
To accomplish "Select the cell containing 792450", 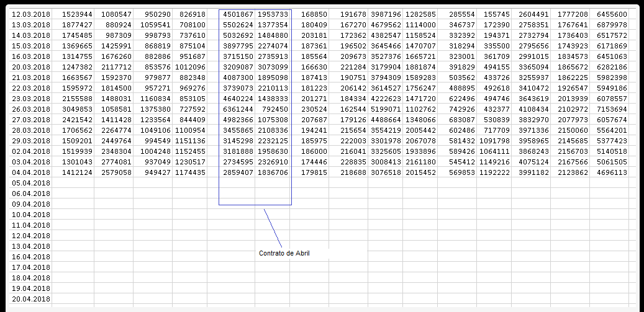I will [275, 109].
